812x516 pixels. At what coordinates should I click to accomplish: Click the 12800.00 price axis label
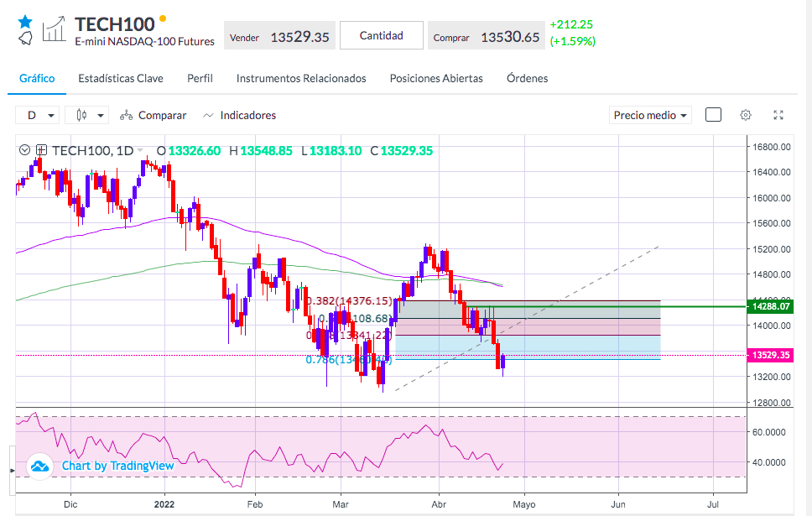click(771, 403)
